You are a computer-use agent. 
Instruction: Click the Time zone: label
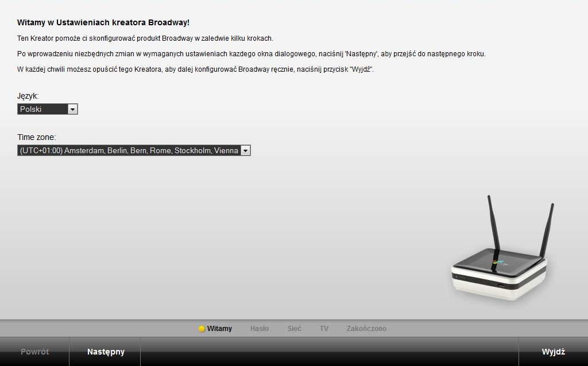pyautogui.click(x=36, y=137)
